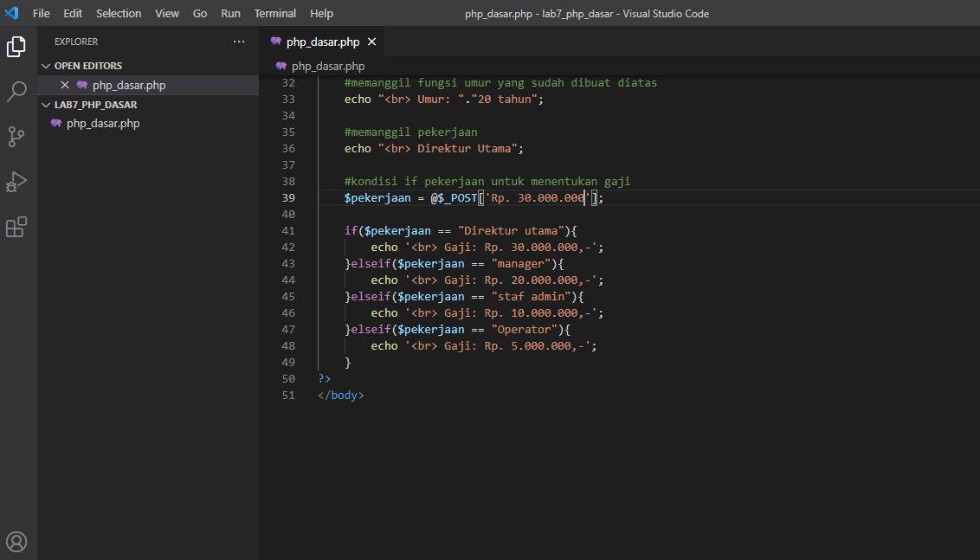Collapse the LAB7_PHP_DASAR folder
Screen dimensions: 980x560
pos(46,104)
